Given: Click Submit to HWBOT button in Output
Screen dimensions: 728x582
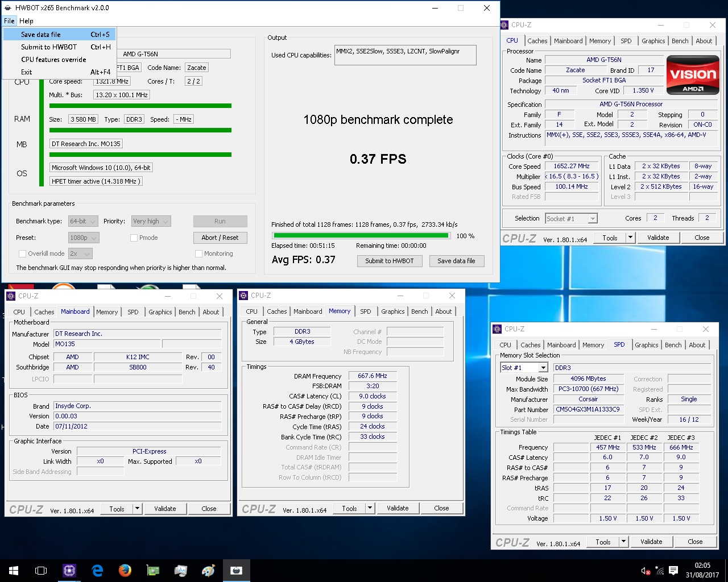Looking at the screenshot, I should point(390,261).
